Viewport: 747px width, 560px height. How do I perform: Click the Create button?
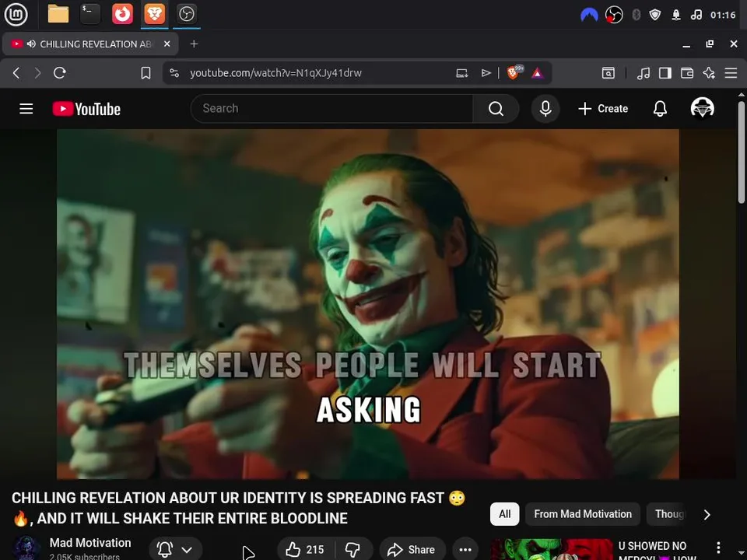(x=603, y=109)
